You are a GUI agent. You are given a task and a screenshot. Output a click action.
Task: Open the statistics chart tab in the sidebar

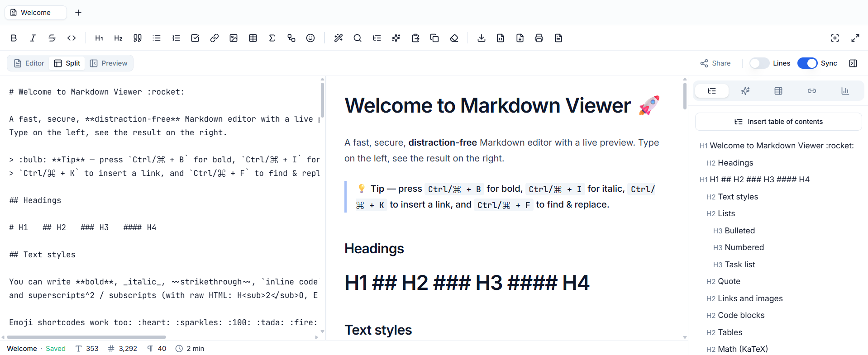click(845, 91)
